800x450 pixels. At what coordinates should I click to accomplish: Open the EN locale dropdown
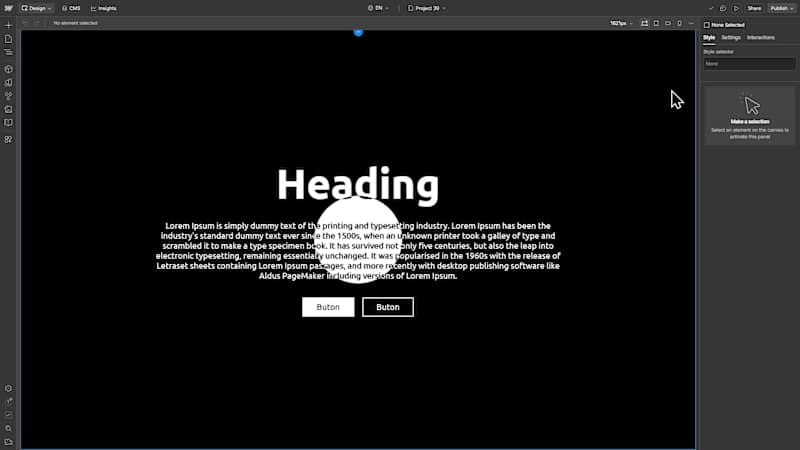click(378, 8)
